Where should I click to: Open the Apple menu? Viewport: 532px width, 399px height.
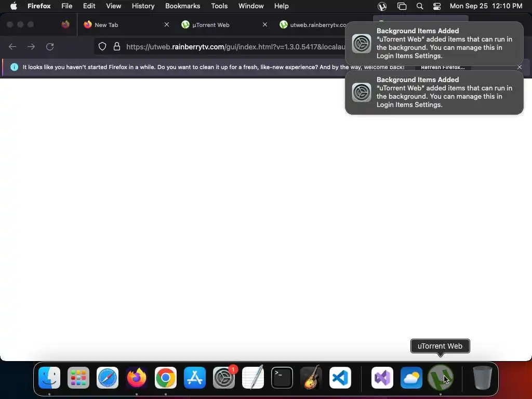[x=13, y=6]
